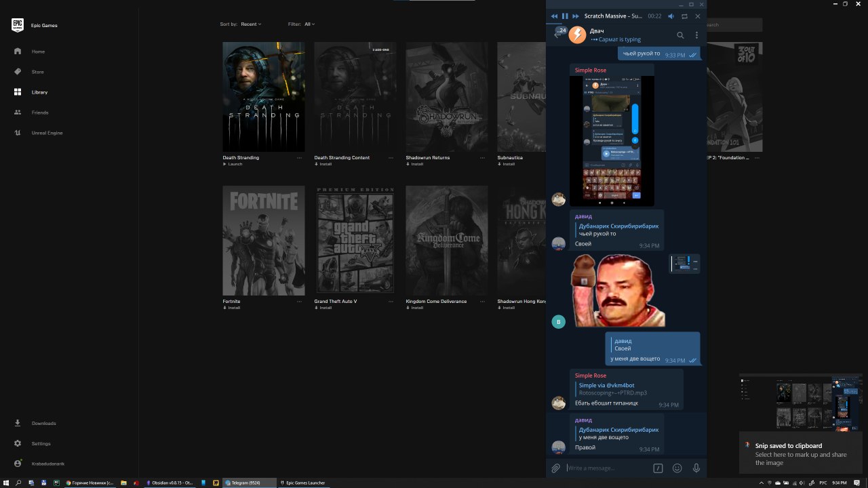868x488 pixels.
Task: Open Kingdom Come Deliverance cover tile
Action: tap(447, 240)
